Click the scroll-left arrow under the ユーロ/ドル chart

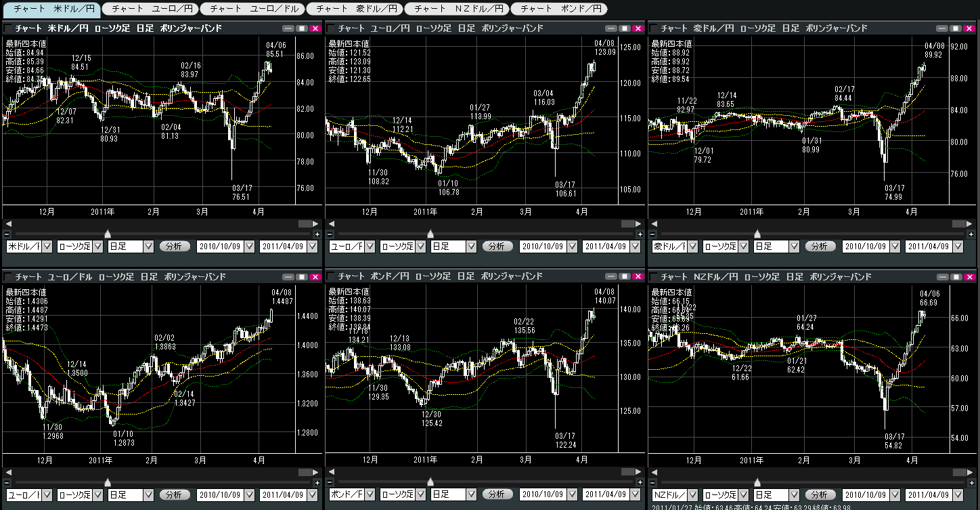[8, 471]
